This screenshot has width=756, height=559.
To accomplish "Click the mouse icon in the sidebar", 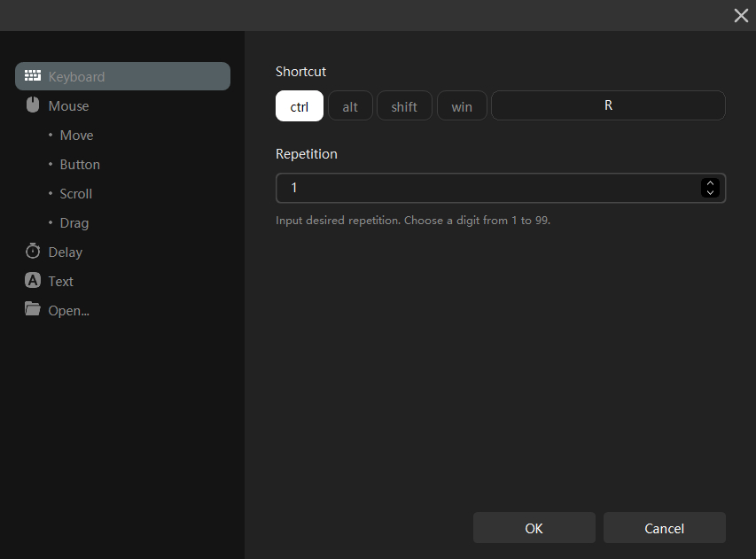I will pos(33,105).
